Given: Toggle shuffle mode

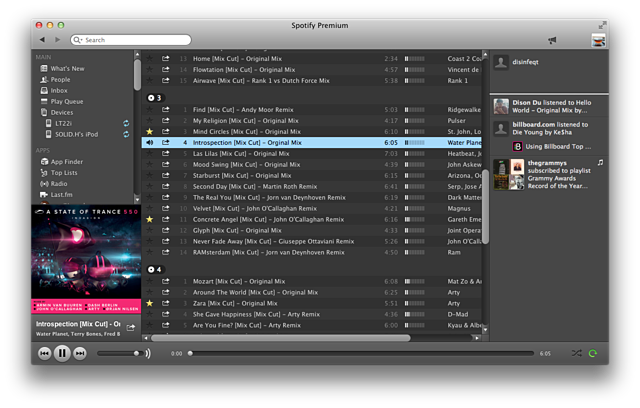Looking at the screenshot, I should pyautogui.click(x=576, y=353).
